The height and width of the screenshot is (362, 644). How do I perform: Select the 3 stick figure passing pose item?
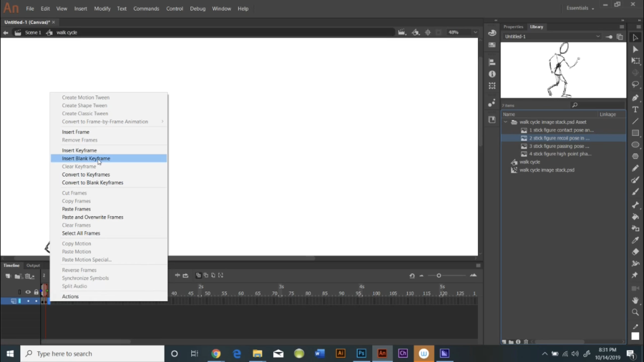coord(560,146)
